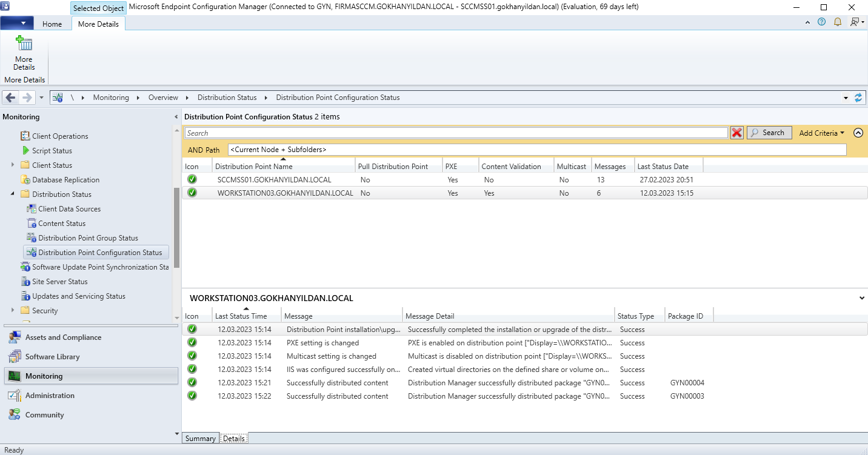Image resolution: width=868 pixels, height=455 pixels.
Task: Select the More Details ribbon tab
Action: click(x=98, y=24)
